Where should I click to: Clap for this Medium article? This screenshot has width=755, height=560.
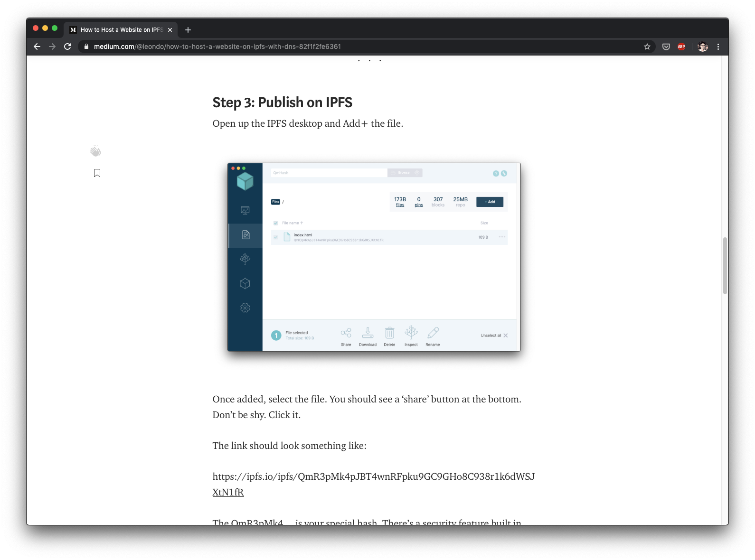coord(95,151)
